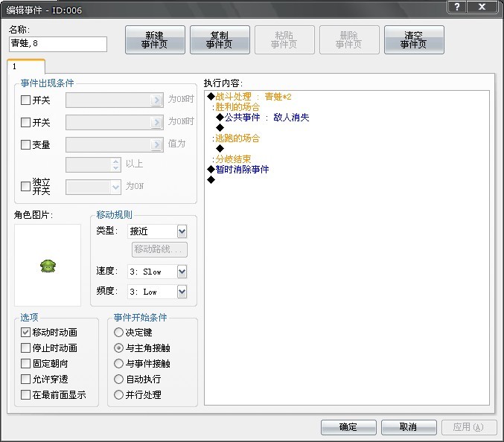Select the 战斗处理：青蛙*2 command line
Viewport: 504px width, 442px height.
(249, 97)
